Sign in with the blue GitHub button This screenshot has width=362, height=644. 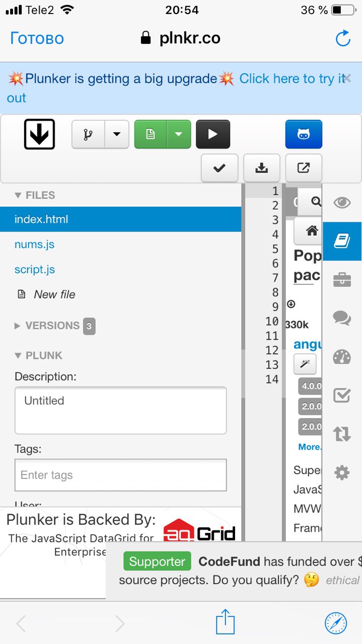coord(304,134)
